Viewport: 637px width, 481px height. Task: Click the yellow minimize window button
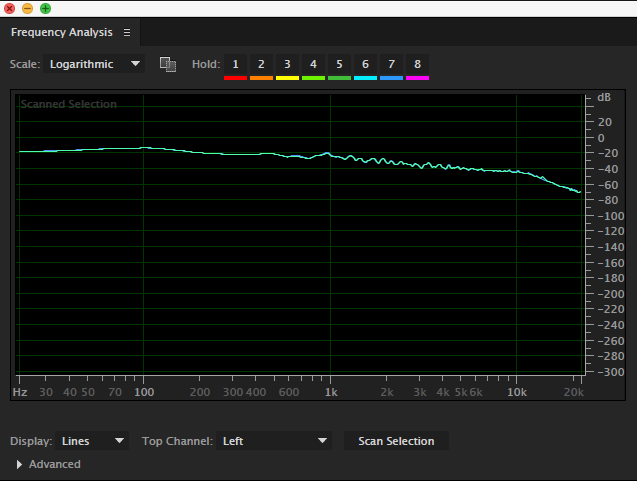28,8
